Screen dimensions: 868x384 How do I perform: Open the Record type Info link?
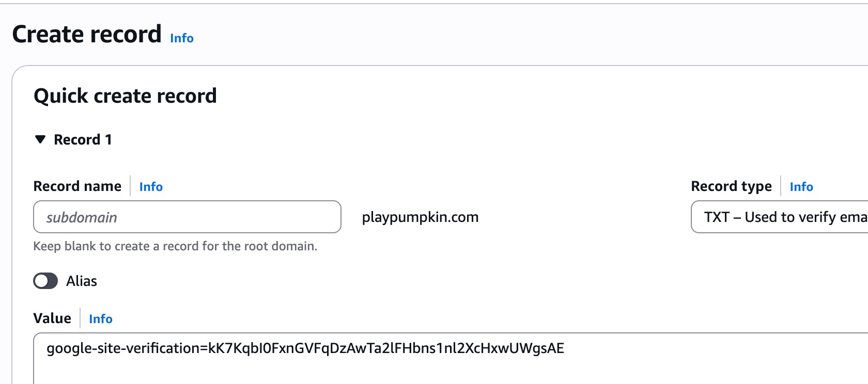801,187
